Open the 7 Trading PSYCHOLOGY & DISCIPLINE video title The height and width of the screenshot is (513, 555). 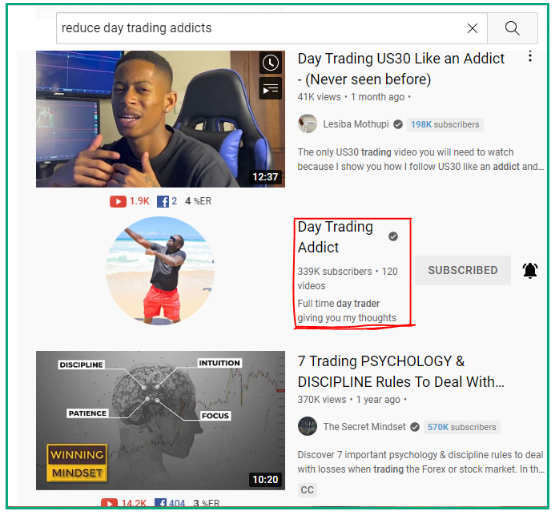401,371
